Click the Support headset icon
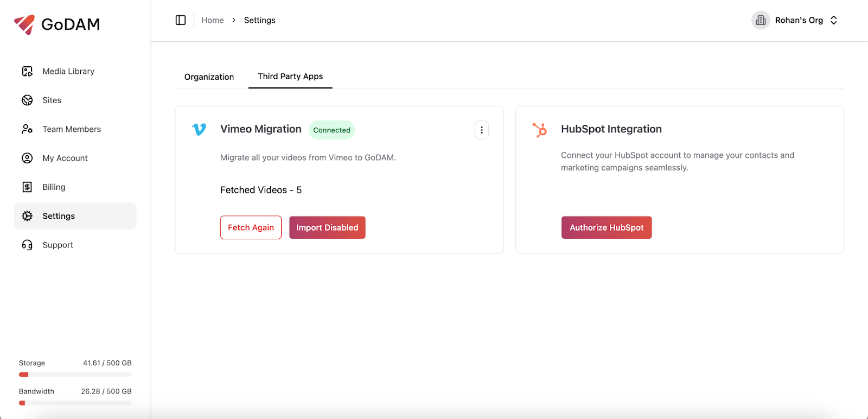 click(27, 245)
